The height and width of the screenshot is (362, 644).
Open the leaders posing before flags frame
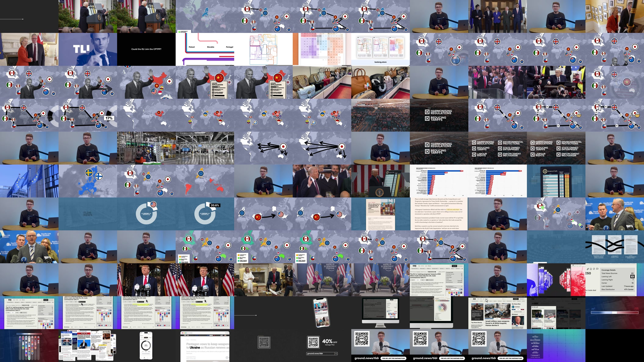click(x=498, y=16)
